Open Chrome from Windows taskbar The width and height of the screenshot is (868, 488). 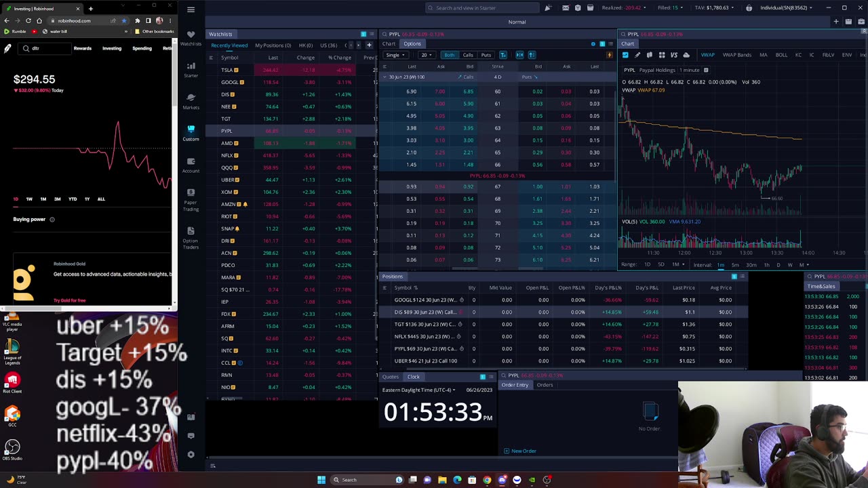487,480
